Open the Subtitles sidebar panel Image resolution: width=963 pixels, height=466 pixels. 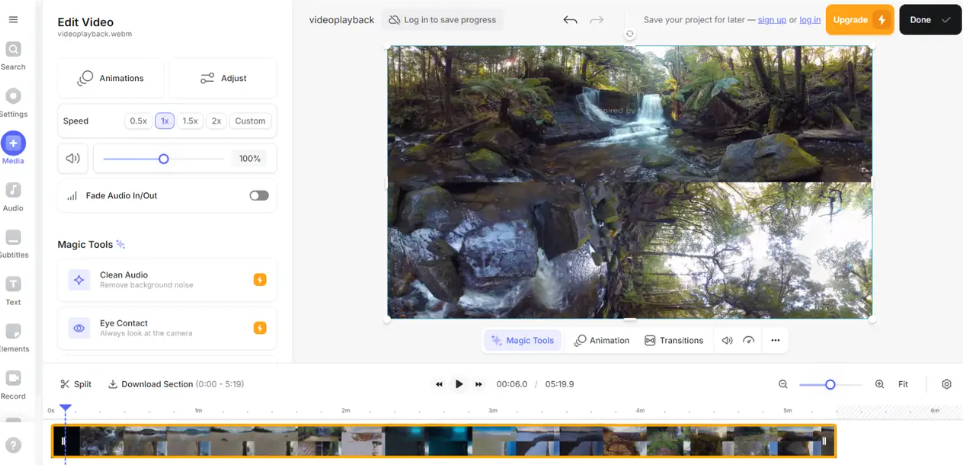13,244
